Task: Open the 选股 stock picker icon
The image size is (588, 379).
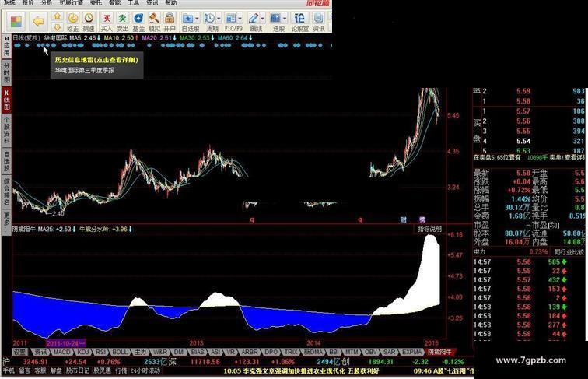Action: click(x=276, y=22)
